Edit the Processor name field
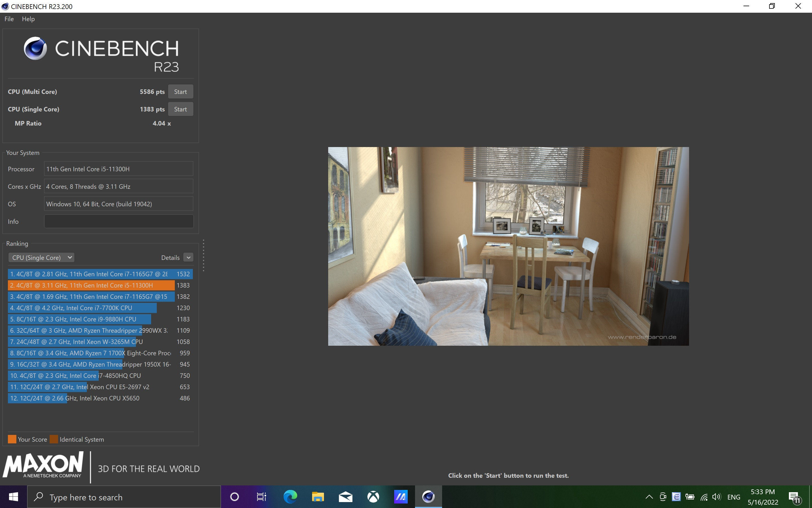 pyautogui.click(x=119, y=169)
